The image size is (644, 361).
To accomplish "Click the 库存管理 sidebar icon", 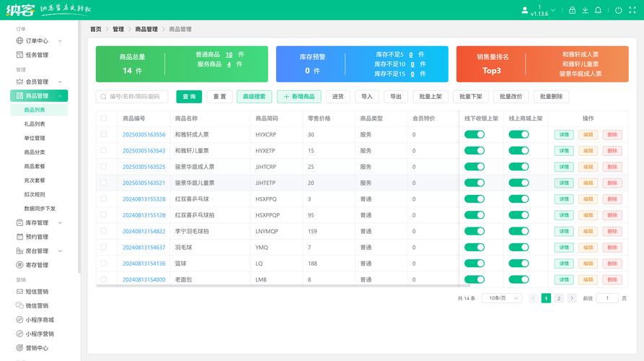I will [x=19, y=222].
